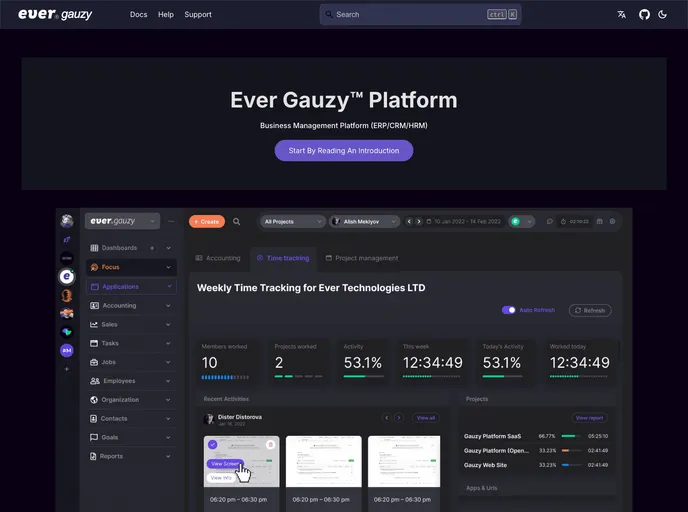This screenshot has height=512, width=688.
Task: Open the Docs menu item
Action: [138, 14]
